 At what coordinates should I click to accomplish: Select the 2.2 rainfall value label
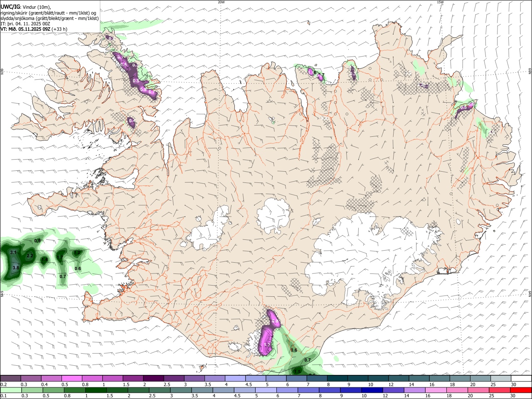point(30,256)
